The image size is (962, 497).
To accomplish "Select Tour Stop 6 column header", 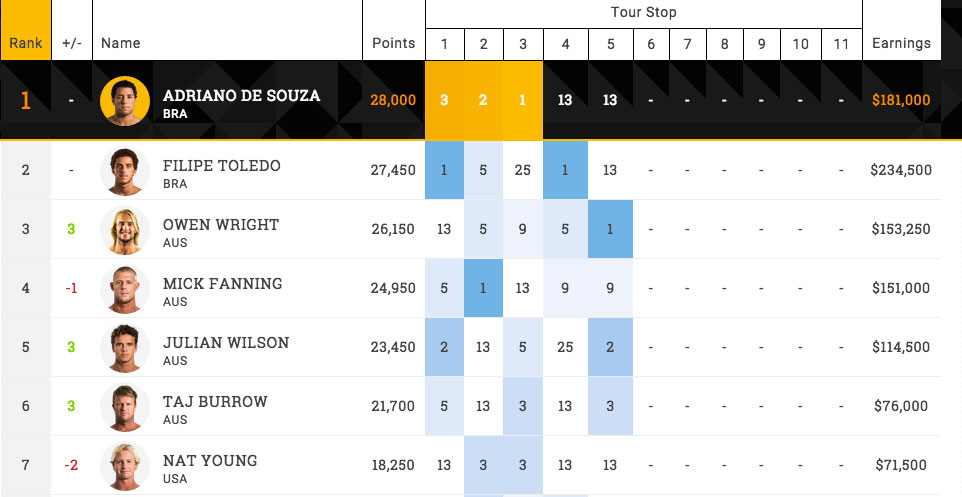I will coord(651,44).
